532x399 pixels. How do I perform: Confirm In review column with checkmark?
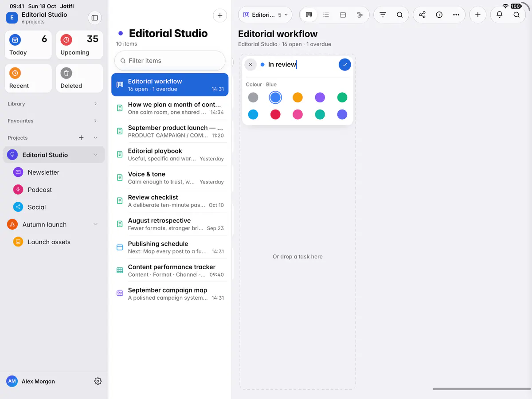tap(345, 65)
